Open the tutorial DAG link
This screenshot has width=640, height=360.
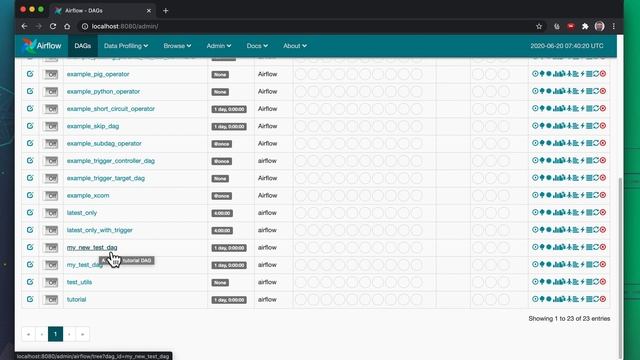pyautogui.click(x=76, y=300)
